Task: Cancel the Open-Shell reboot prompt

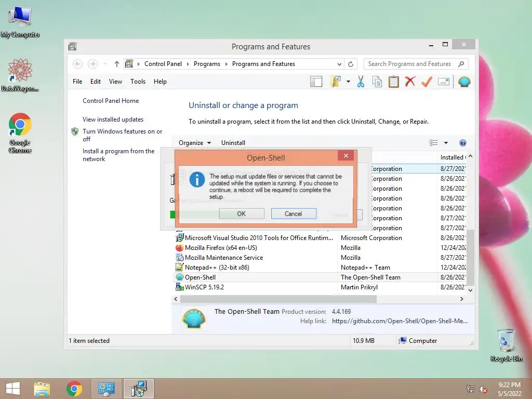Action: (294, 214)
